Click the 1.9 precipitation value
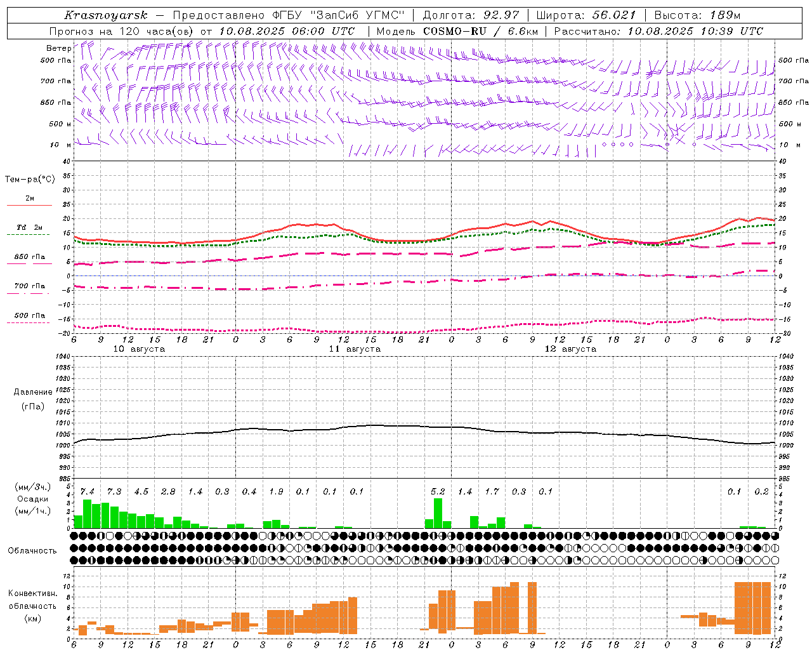 tap(276, 491)
